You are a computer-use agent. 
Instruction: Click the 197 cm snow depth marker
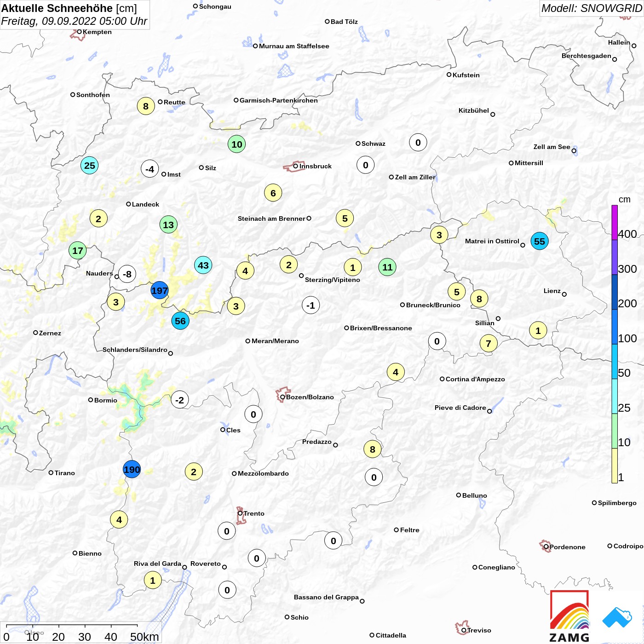pos(160,290)
